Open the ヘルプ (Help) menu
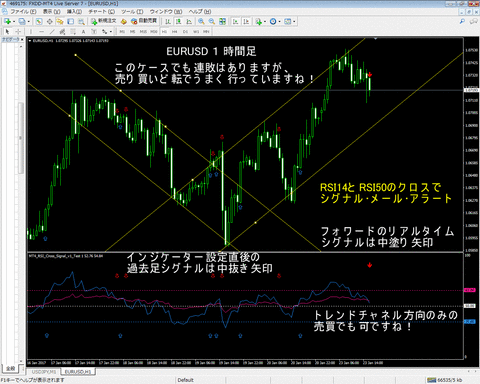 click(x=200, y=12)
